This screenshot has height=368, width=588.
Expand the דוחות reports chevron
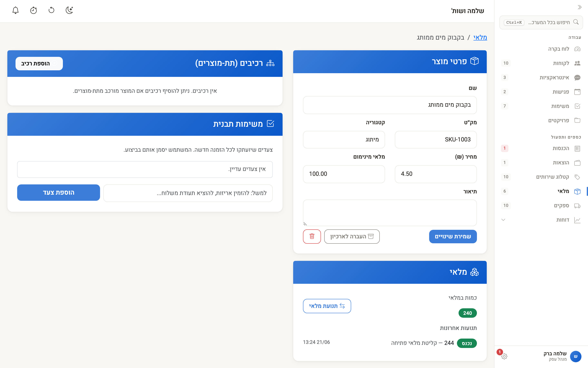(x=503, y=220)
